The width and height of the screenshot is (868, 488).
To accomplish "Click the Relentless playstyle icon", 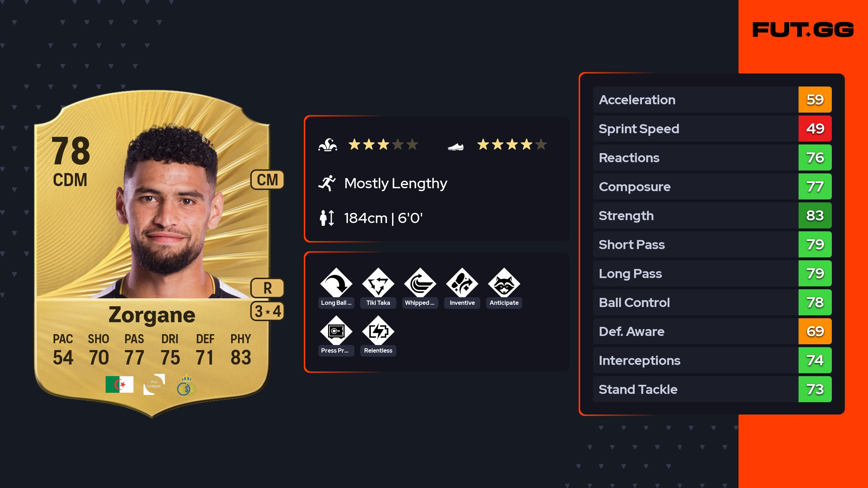I will coord(378,331).
